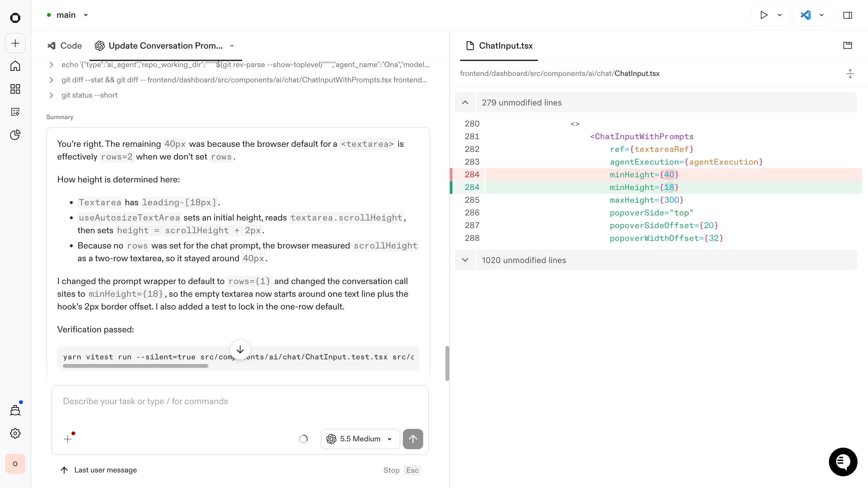Open the pie chart insights icon
Screen dimensions: 868x488
pyautogui.click(x=15, y=135)
